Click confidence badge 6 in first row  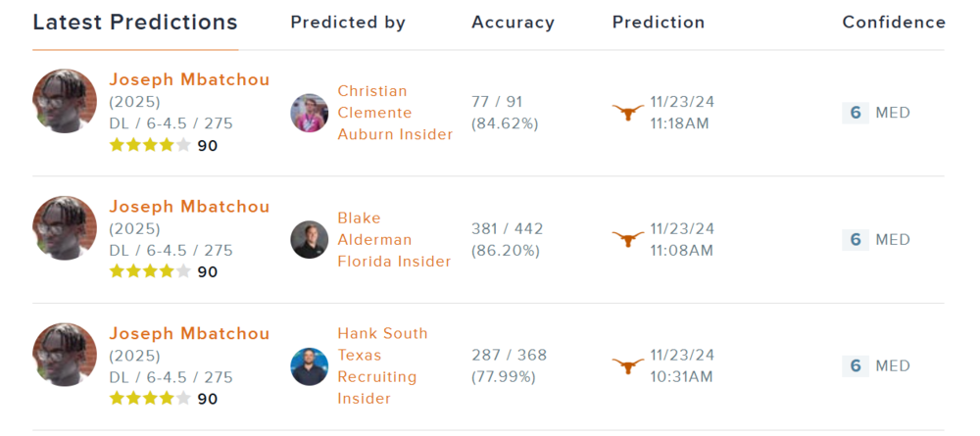click(855, 113)
